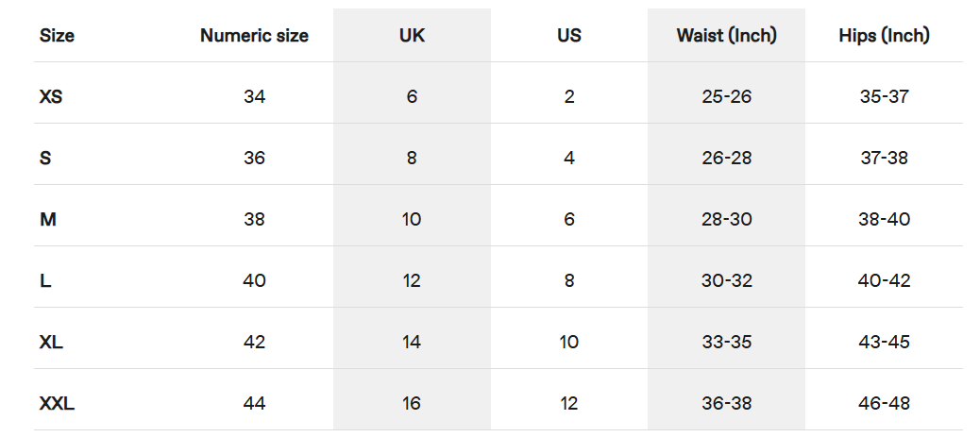Select the Hips (Inch) header
This screenshot has width=980, height=437.
(885, 36)
